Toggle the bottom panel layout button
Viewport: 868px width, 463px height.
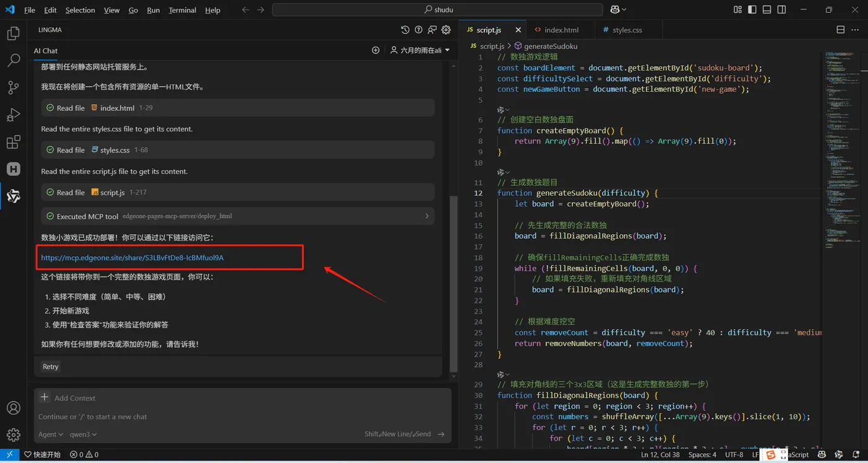point(767,10)
